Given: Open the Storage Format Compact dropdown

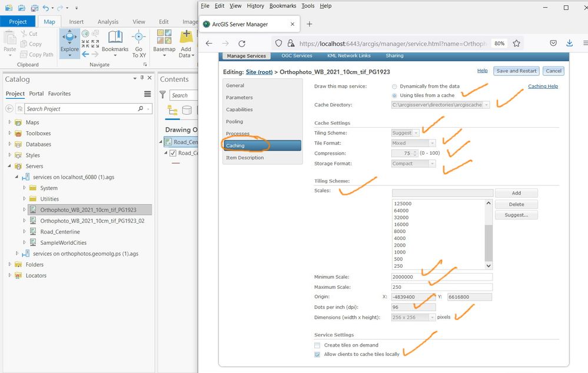Looking at the screenshot, I should pyautogui.click(x=433, y=164).
